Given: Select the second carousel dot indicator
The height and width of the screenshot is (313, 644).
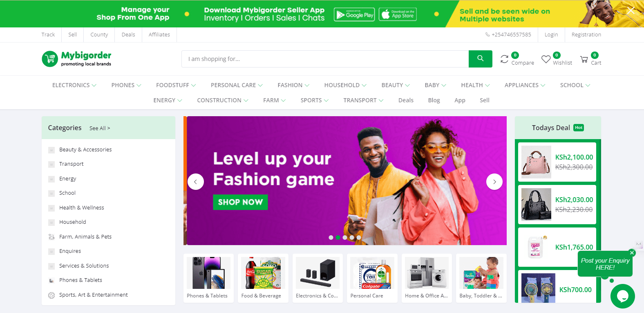Looking at the screenshot, I should tap(338, 237).
